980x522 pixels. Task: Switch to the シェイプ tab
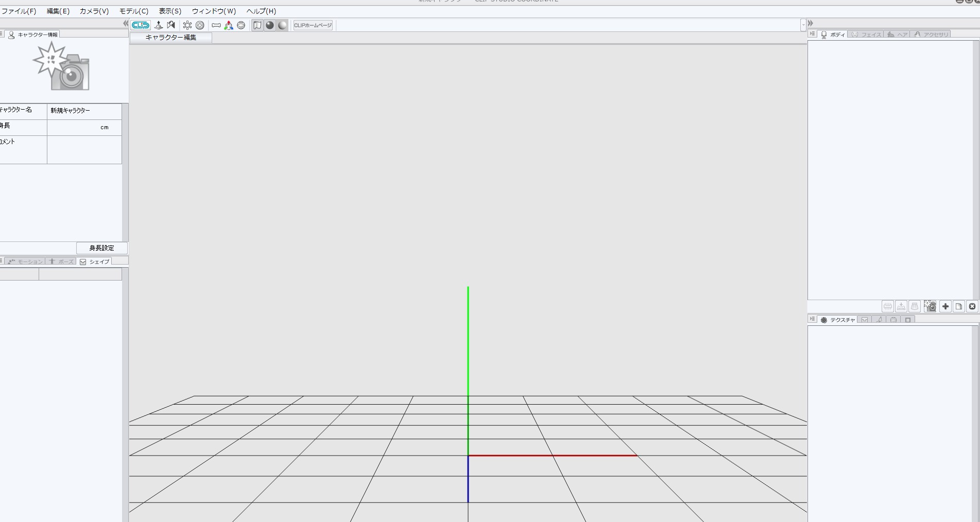(94, 262)
